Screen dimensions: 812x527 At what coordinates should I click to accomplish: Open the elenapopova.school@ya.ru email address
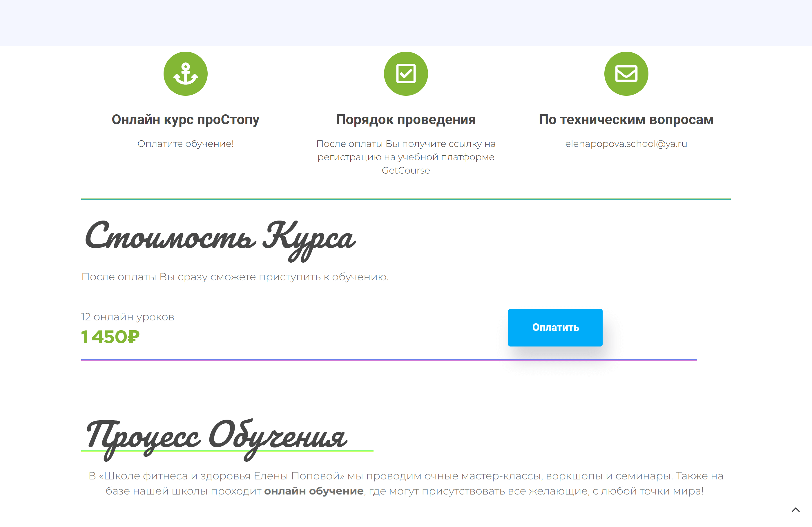(x=626, y=144)
